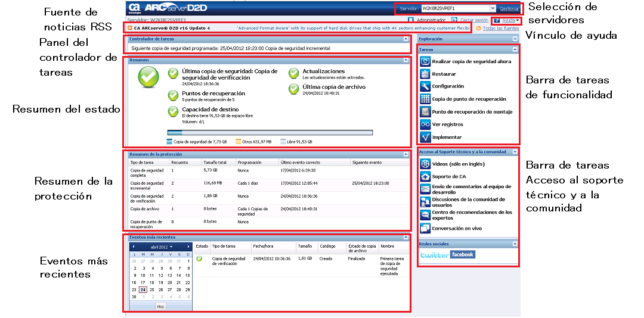Sort events by 'Fecha/hora' column header
Viewport: 644px width, 318px height.
click(x=262, y=245)
